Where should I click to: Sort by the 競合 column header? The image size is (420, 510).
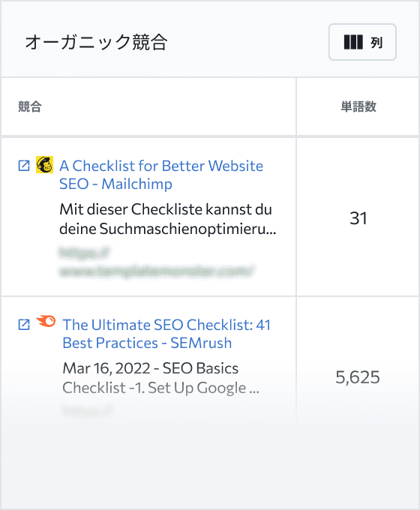[29, 106]
